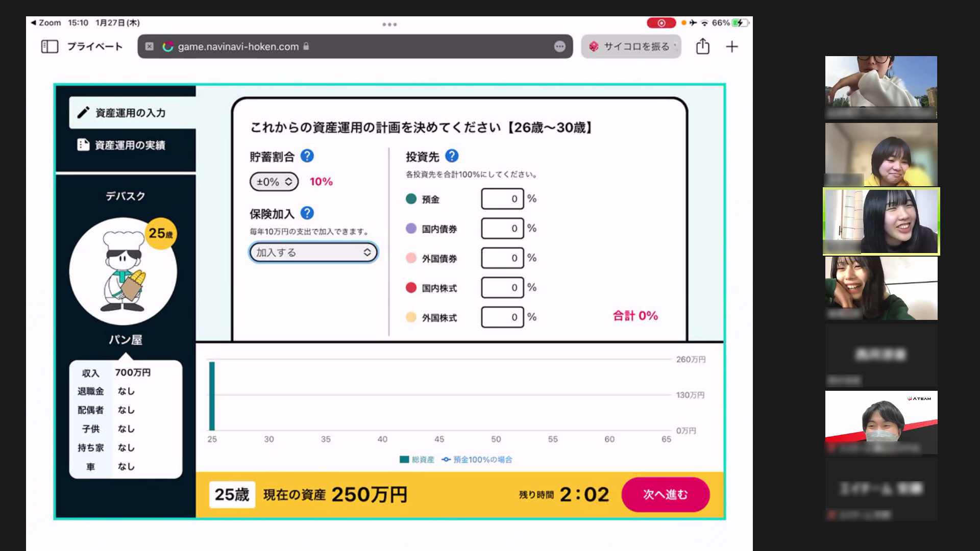The image size is (980, 551).
Task: Click the highlighted speaker video thumbnail
Action: click(881, 221)
